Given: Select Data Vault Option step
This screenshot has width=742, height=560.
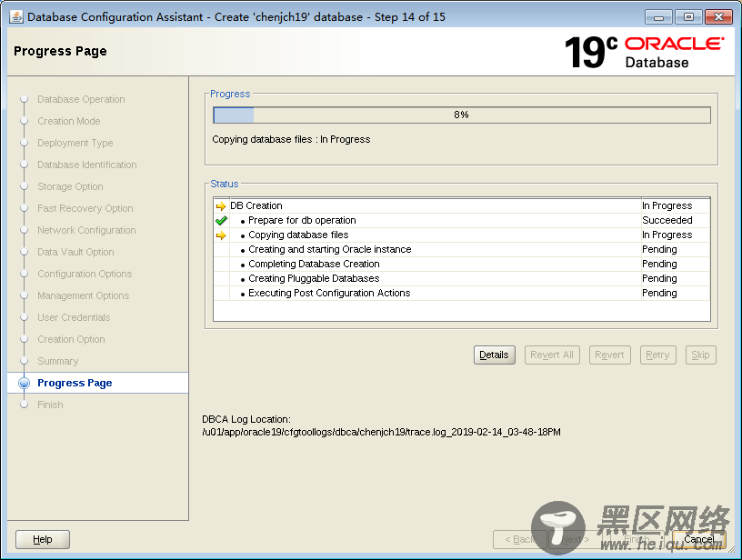Looking at the screenshot, I should point(75,252).
